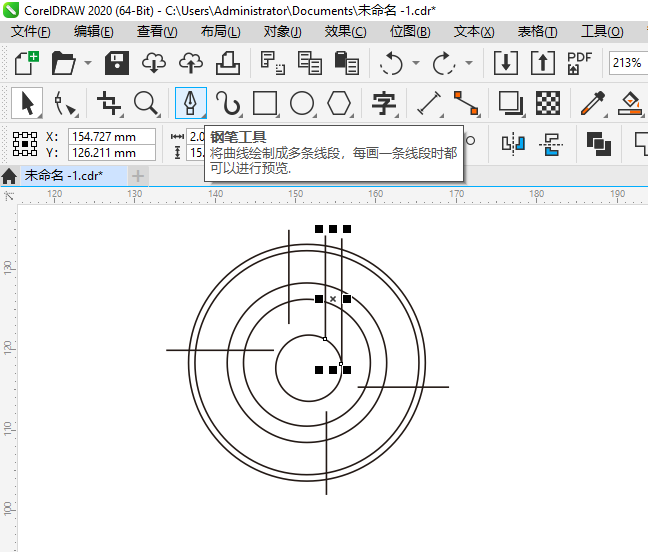This screenshot has height=552, width=648.
Task: Select the Pick arrow tool
Action: [x=27, y=103]
